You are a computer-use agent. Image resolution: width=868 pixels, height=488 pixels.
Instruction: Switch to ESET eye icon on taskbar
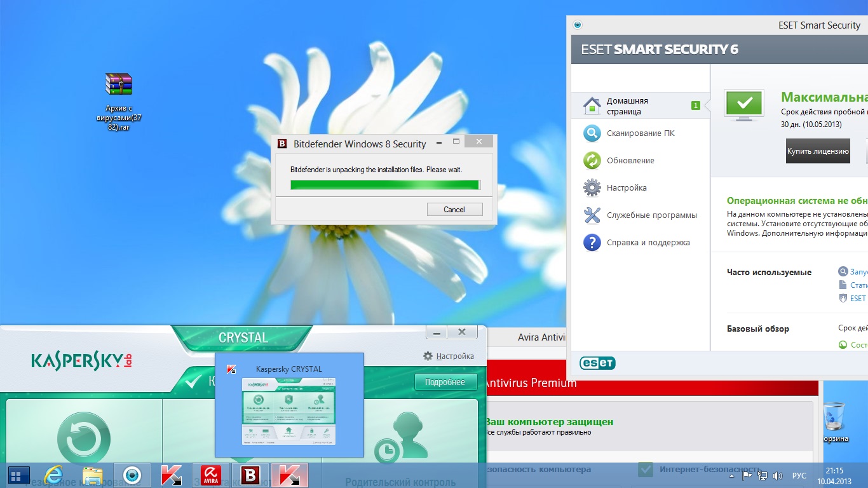(132, 475)
